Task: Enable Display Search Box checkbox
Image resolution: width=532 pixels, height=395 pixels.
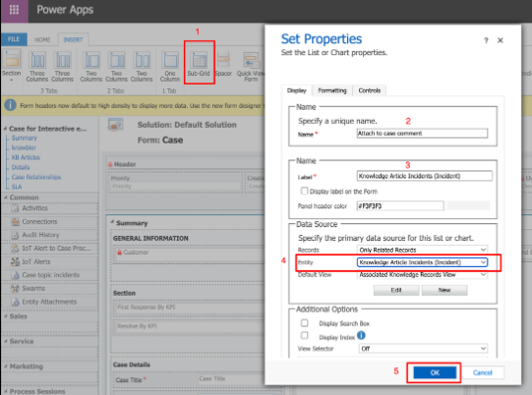Action: (305, 323)
